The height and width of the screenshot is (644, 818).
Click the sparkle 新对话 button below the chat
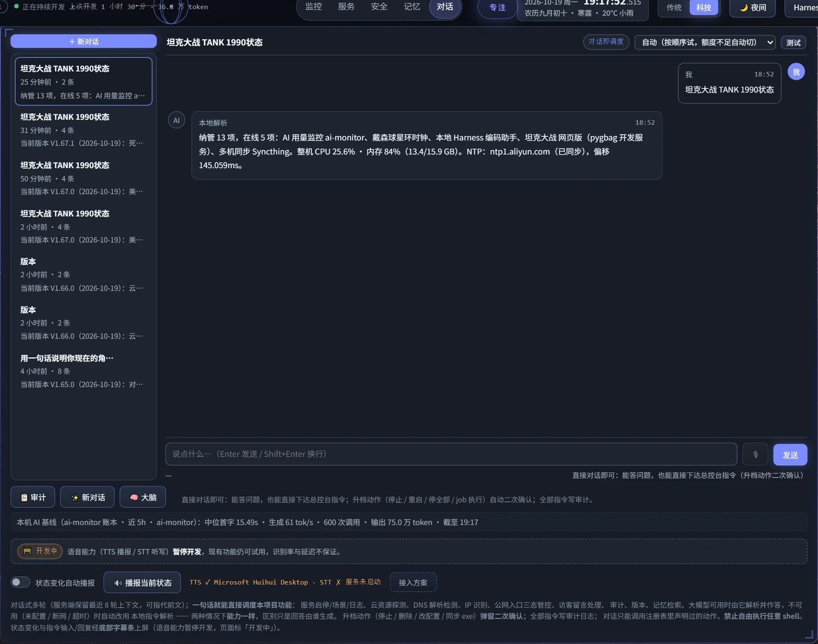(87, 497)
